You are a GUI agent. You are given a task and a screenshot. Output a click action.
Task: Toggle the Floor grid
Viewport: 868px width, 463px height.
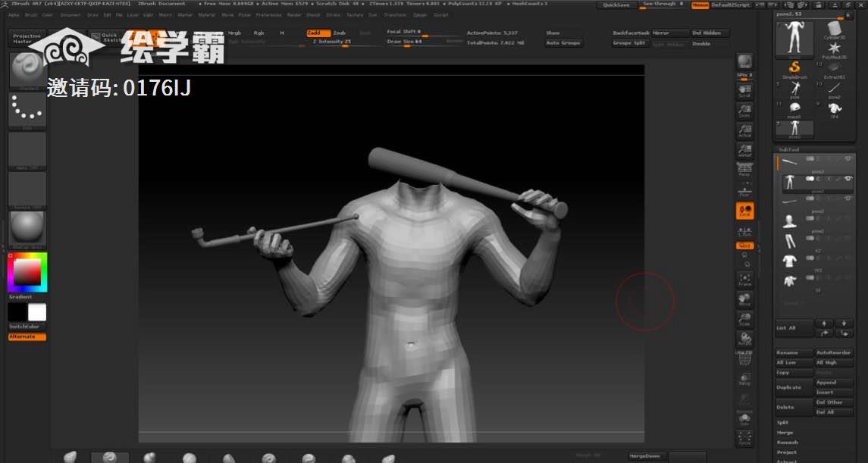pos(744,191)
